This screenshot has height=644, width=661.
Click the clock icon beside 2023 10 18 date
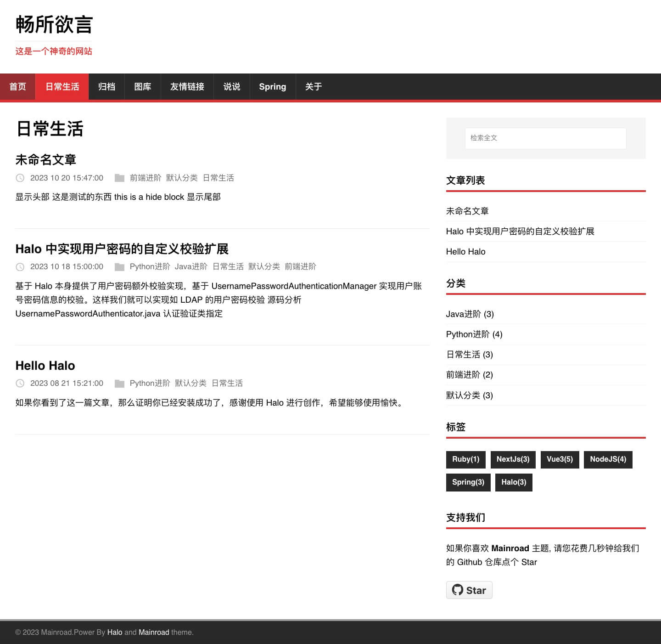[x=20, y=267]
